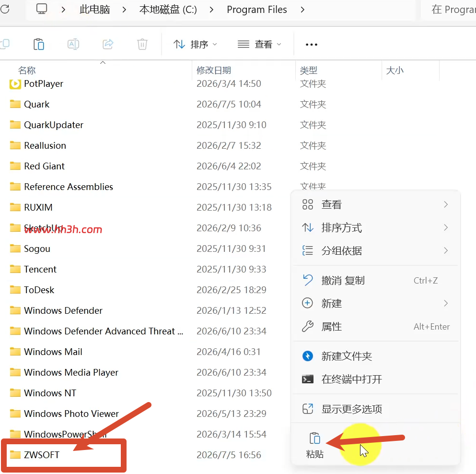The height and width of the screenshot is (474, 476).
Task: Click the date 2026/3/14 15:54
Action: click(x=232, y=434)
